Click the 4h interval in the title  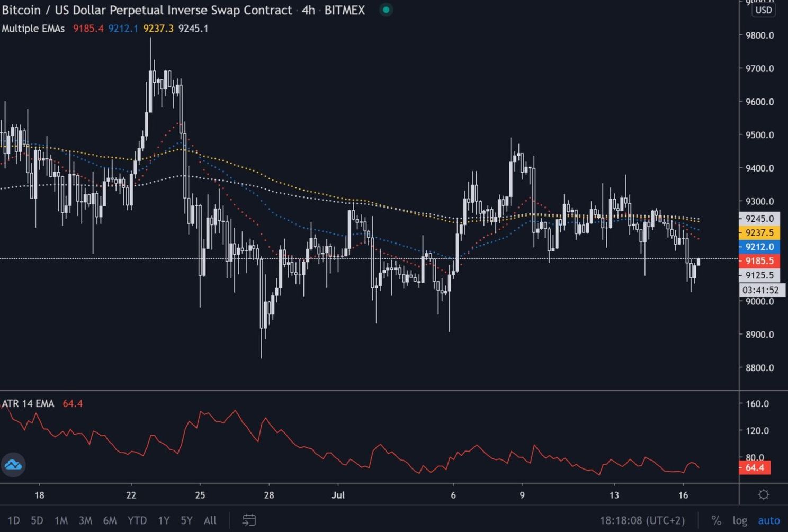308,10
